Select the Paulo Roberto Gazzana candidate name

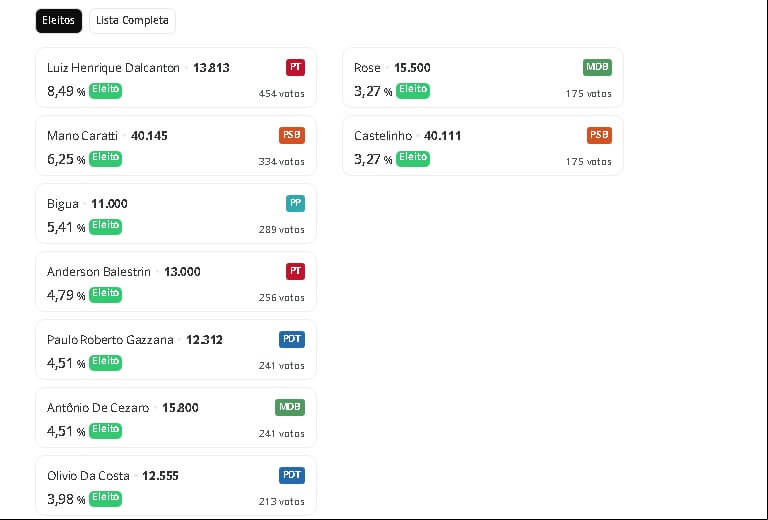pos(110,340)
